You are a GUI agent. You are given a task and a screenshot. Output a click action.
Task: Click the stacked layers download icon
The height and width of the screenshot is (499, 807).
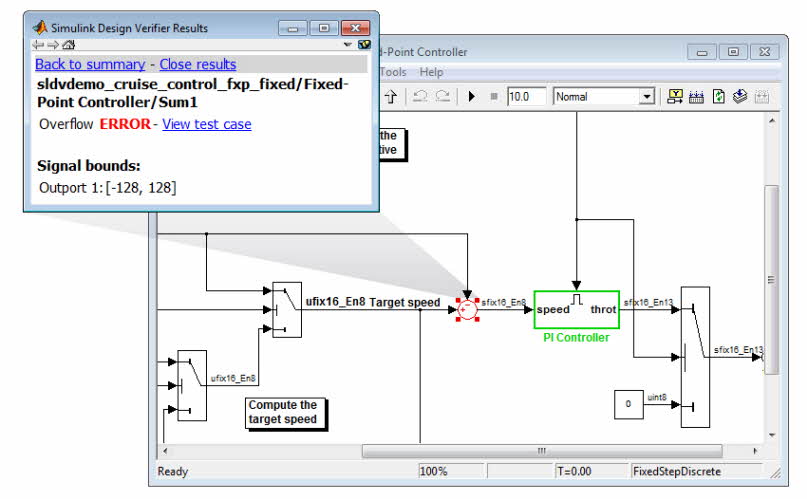(x=740, y=96)
